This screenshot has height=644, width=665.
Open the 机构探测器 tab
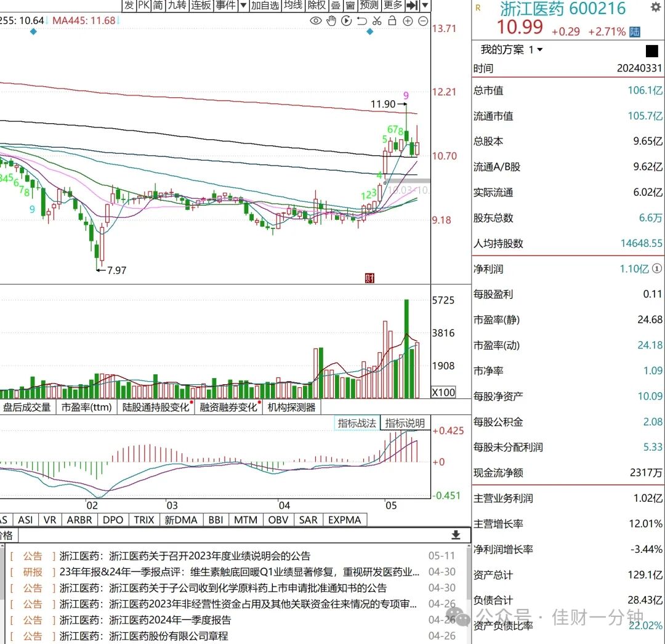(292, 408)
